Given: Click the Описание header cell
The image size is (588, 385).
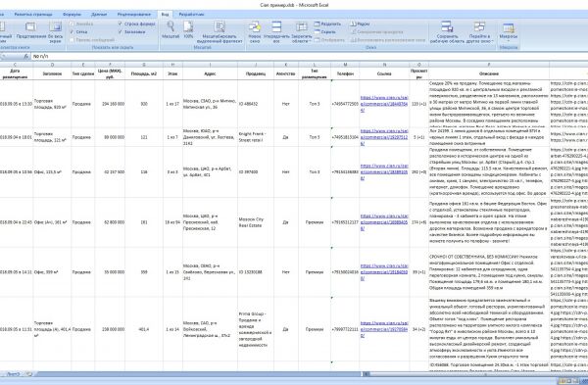Looking at the screenshot, I should [x=489, y=73].
